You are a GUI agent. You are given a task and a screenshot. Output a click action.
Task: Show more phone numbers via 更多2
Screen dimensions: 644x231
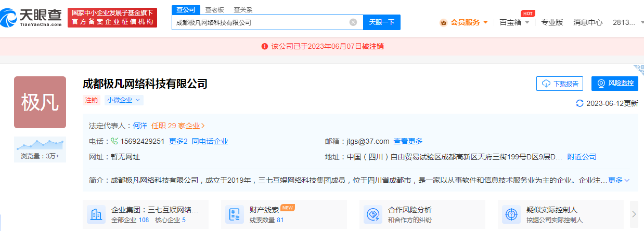178,141
